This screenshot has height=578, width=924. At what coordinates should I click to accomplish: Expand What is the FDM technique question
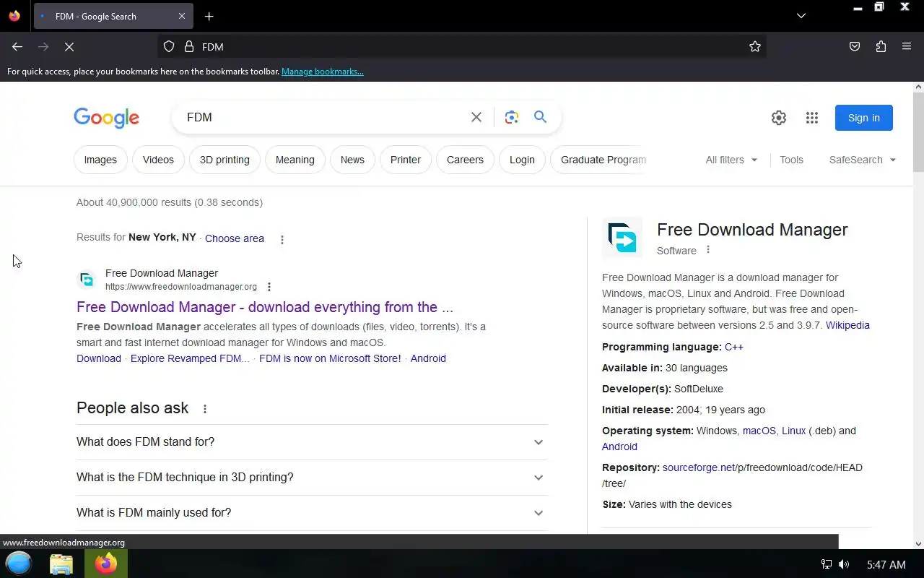coord(312,478)
